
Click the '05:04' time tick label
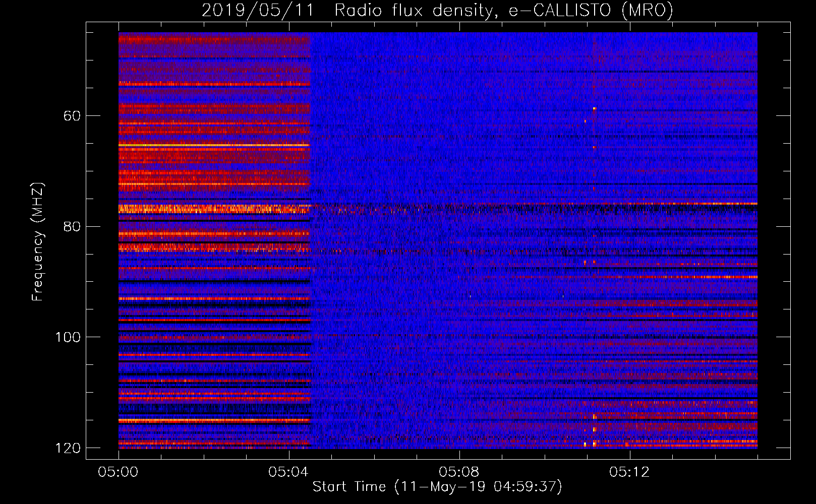[288, 472]
